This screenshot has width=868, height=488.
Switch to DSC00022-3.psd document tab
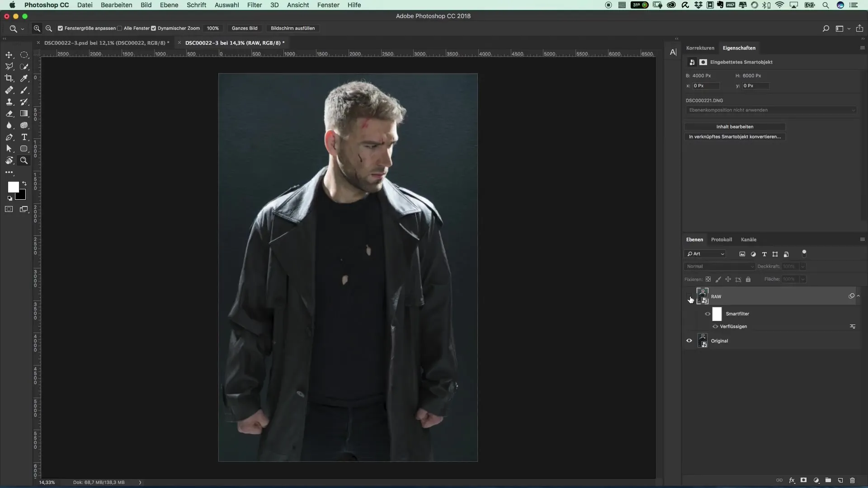pos(107,42)
